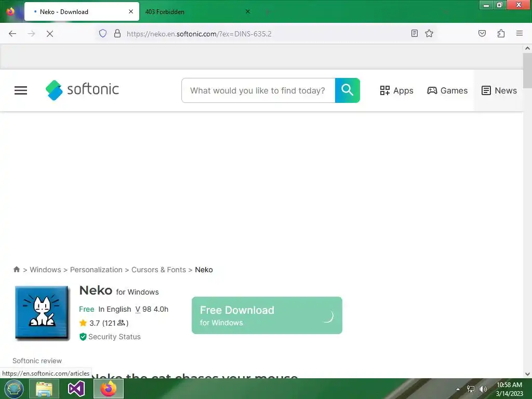Screen dimensions: 532x399
Task: Focus the Softonic search input field
Action: coord(258,90)
